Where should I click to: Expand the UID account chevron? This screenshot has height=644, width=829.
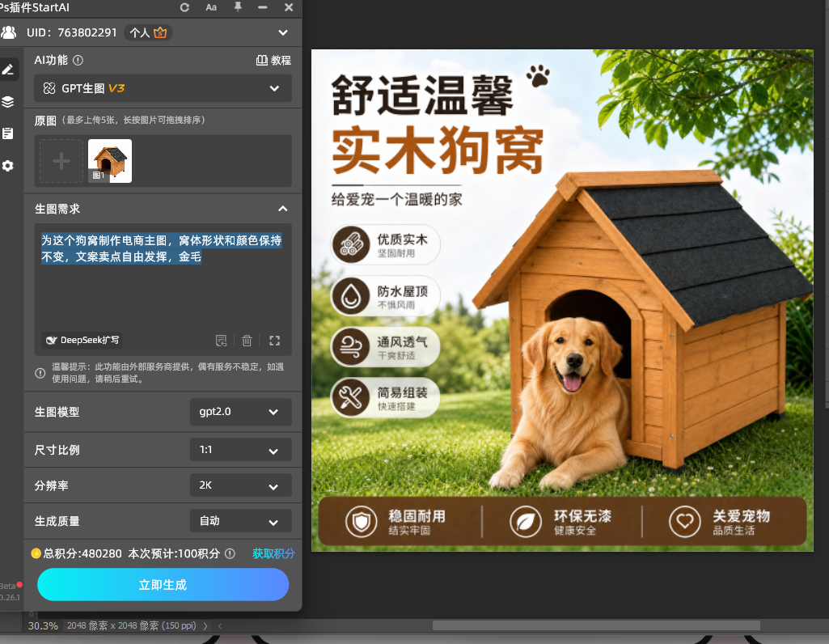click(283, 33)
